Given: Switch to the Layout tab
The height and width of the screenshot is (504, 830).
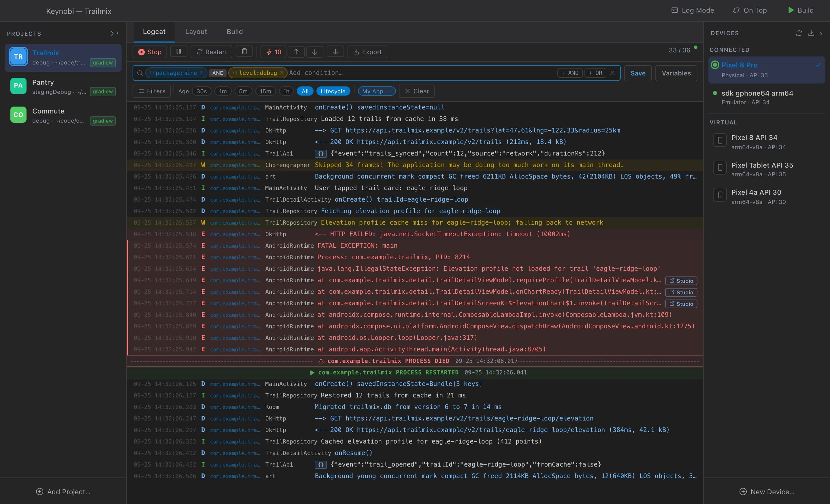Looking at the screenshot, I should [x=196, y=32].
